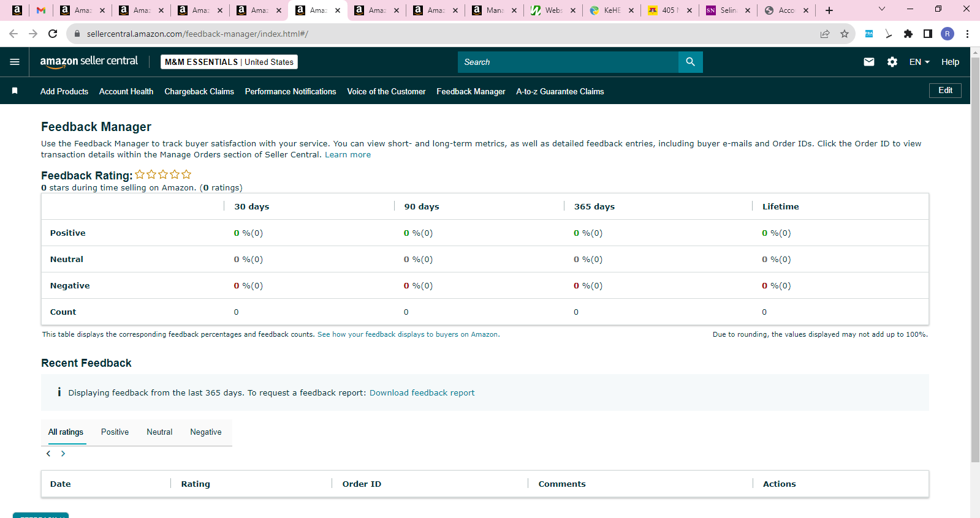Open the M&M ESSENTIALS account switcher
Screen dimensions: 980x518
(x=229, y=62)
